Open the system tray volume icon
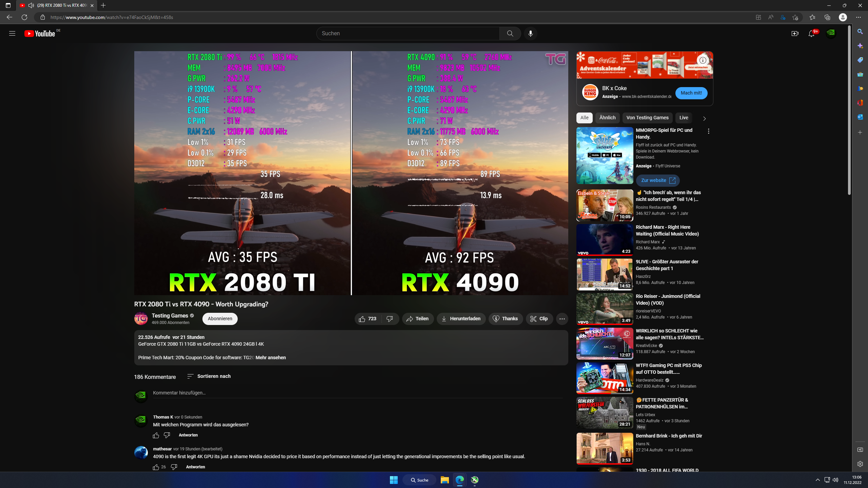 [x=835, y=480]
